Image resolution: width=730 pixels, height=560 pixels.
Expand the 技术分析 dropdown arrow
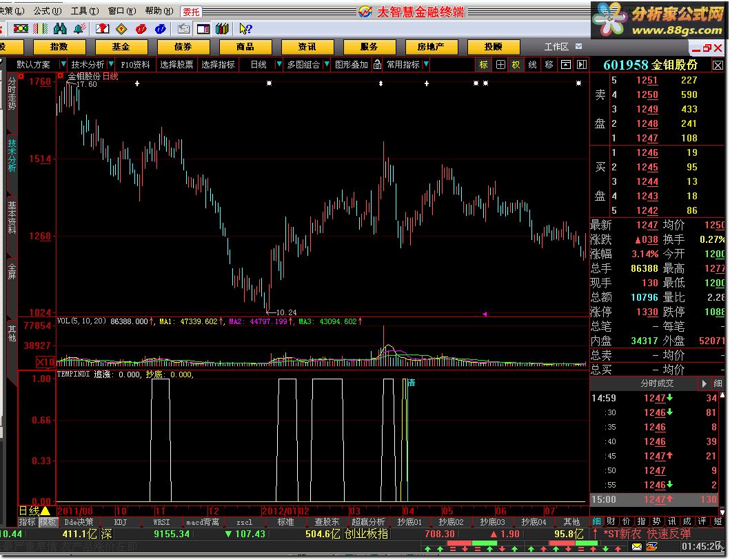coord(111,64)
